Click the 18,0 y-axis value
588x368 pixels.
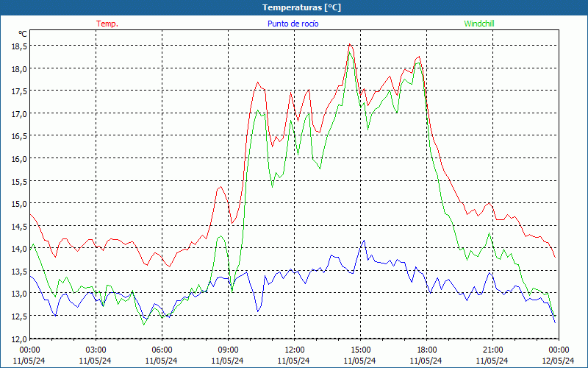(x=21, y=68)
